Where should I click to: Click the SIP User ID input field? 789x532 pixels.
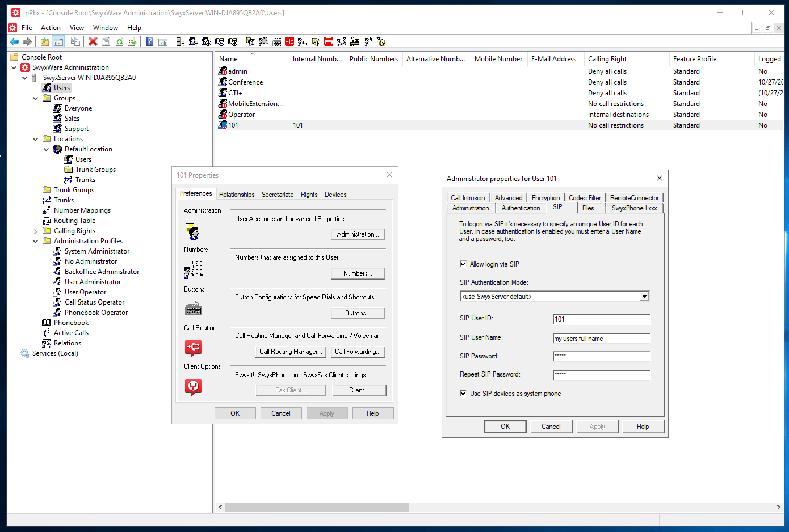(x=602, y=319)
